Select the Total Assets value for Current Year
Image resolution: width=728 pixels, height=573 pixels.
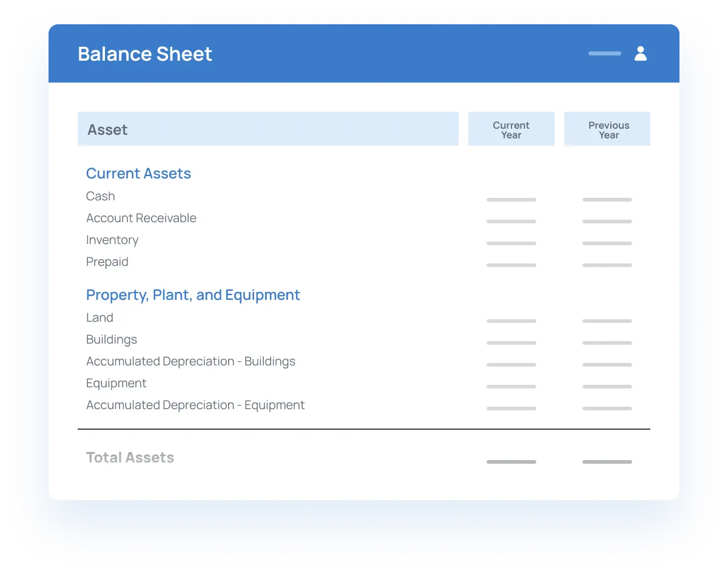(511, 462)
